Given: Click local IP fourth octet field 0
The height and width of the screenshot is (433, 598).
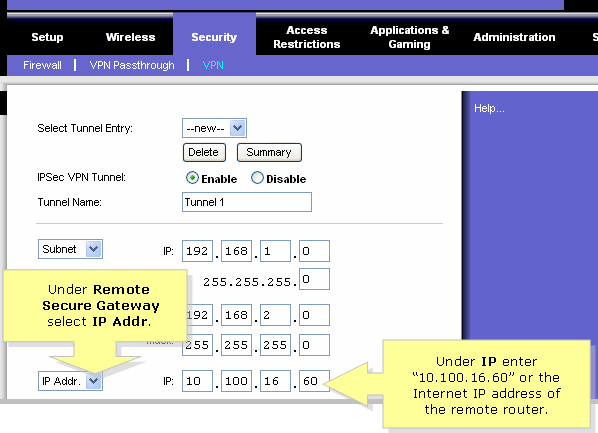Looking at the screenshot, I should [314, 251].
